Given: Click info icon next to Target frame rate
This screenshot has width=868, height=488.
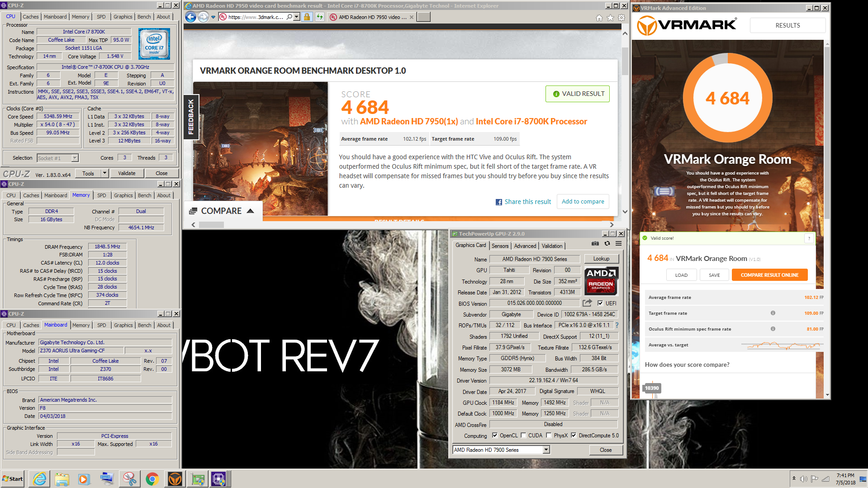Looking at the screenshot, I should tap(773, 313).
